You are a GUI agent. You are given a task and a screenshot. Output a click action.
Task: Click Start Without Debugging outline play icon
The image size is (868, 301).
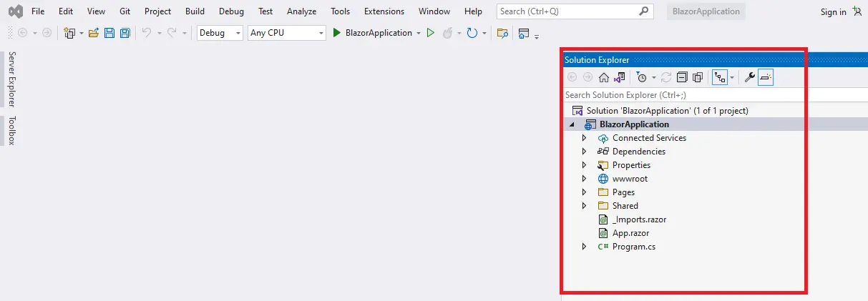(x=430, y=33)
